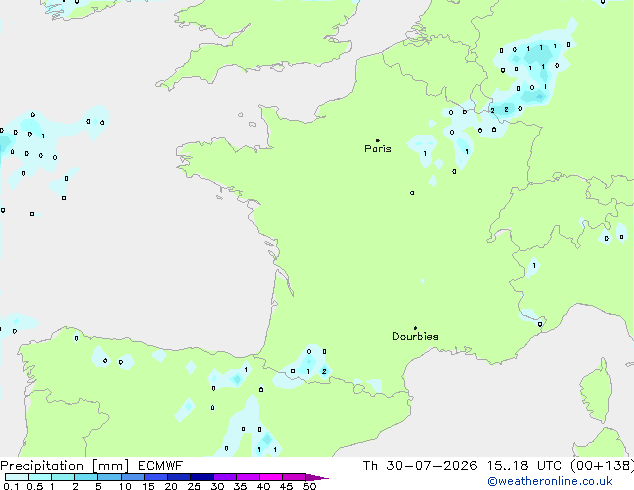The height and width of the screenshot is (490, 634).
Task: Click the 45–50 mm legend swatch
Action: pos(294,477)
